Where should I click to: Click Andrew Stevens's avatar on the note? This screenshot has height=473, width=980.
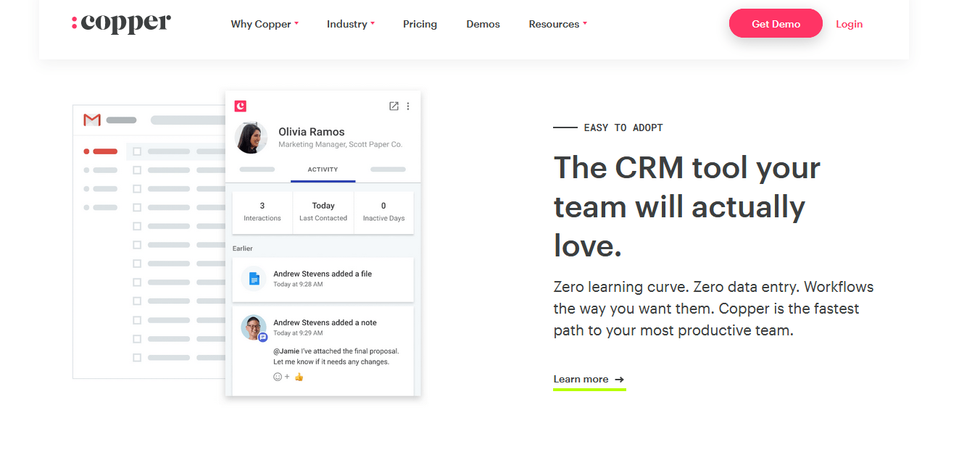pyautogui.click(x=254, y=327)
